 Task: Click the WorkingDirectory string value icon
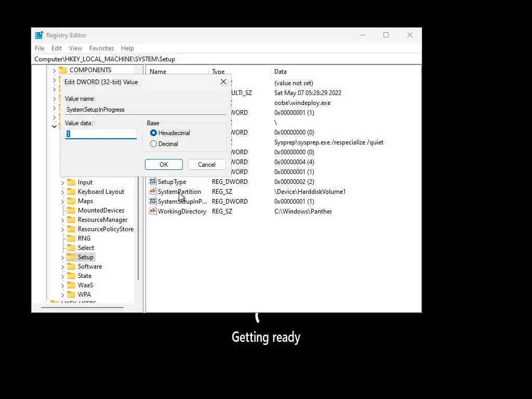coord(153,211)
